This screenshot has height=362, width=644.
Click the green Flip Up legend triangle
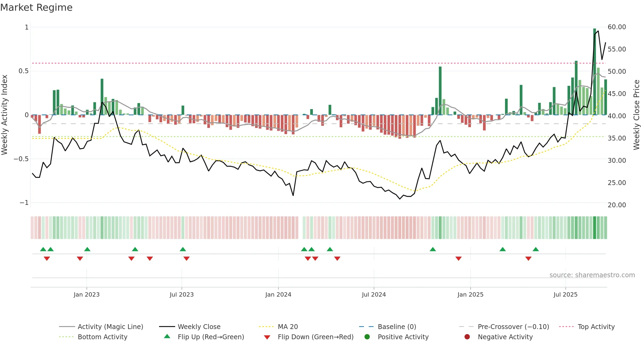(167, 336)
